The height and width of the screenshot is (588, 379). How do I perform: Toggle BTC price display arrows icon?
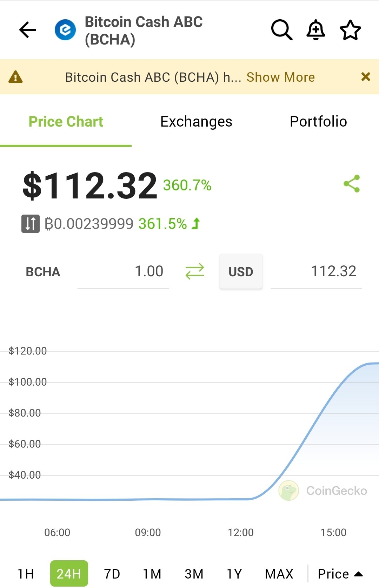pos(31,224)
